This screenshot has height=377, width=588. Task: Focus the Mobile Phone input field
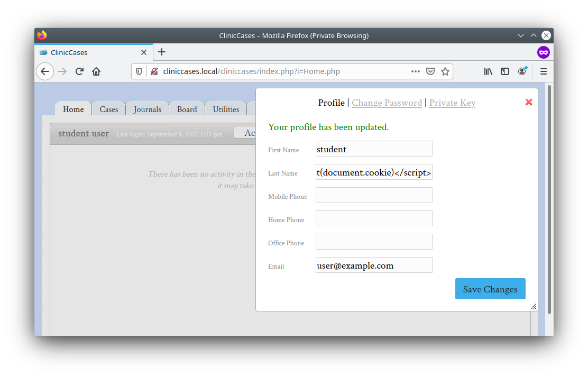(374, 196)
